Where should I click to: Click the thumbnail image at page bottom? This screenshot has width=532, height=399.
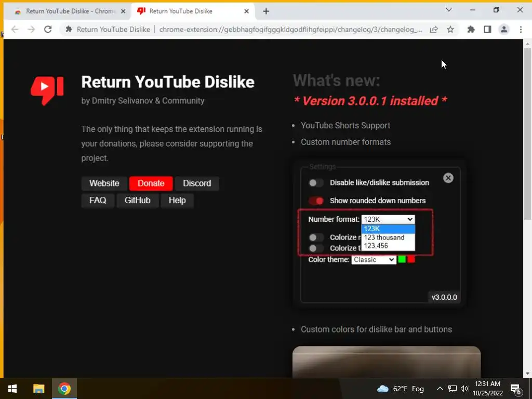pyautogui.click(x=387, y=362)
